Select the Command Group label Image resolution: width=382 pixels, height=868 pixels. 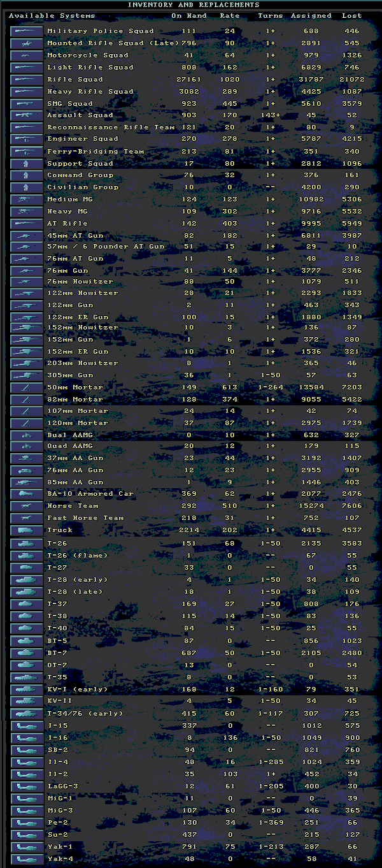(x=80, y=175)
